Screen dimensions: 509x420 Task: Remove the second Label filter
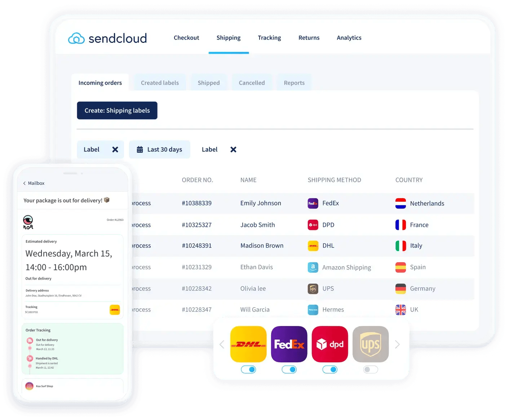click(233, 149)
